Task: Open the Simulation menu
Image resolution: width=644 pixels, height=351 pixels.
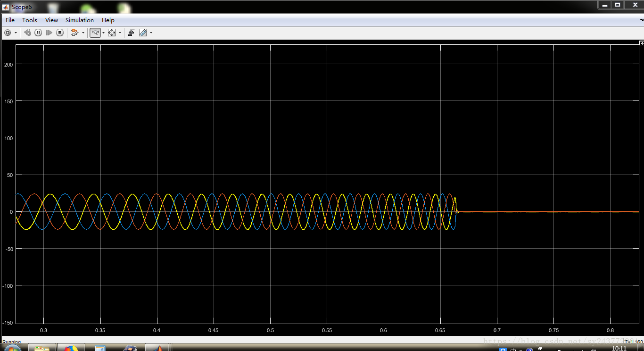Action: tap(80, 20)
